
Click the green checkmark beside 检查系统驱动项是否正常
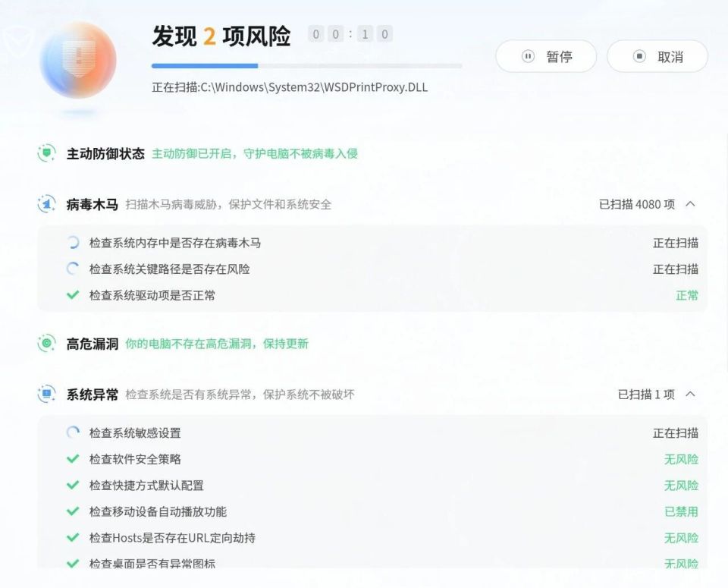point(74,295)
